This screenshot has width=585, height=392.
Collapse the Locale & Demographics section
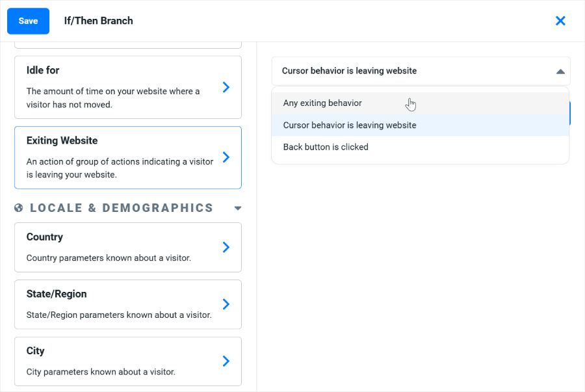click(x=238, y=208)
